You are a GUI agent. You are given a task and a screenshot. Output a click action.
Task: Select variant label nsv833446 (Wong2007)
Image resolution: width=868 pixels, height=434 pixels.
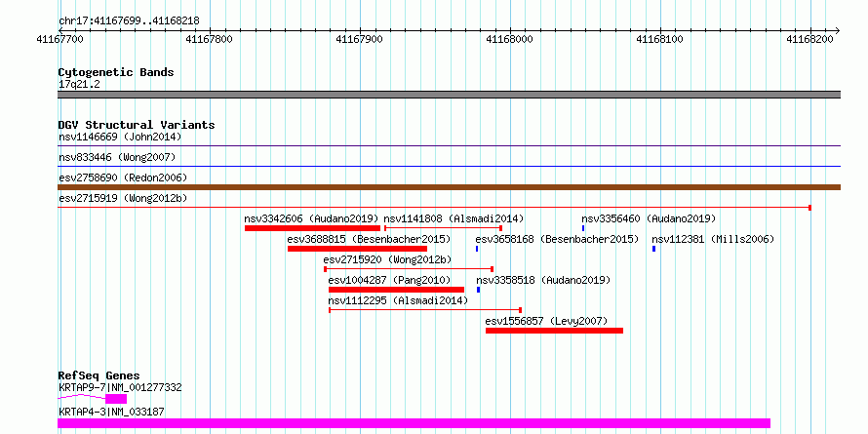coord(117,157)
